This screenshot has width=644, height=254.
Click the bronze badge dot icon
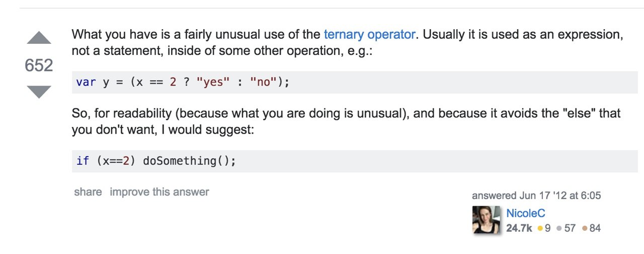(584, 228)
